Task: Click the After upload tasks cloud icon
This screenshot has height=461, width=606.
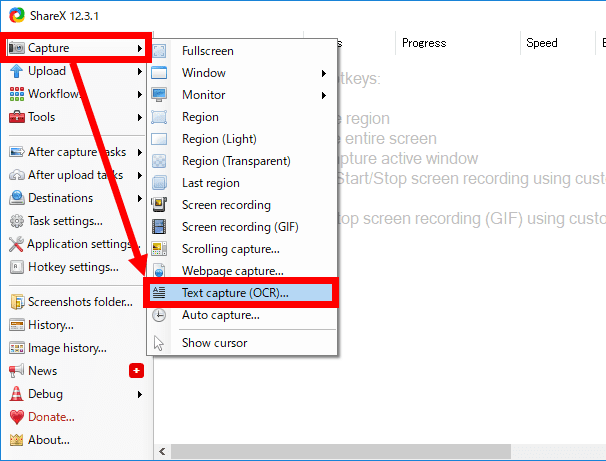Action: click(17, 175)
